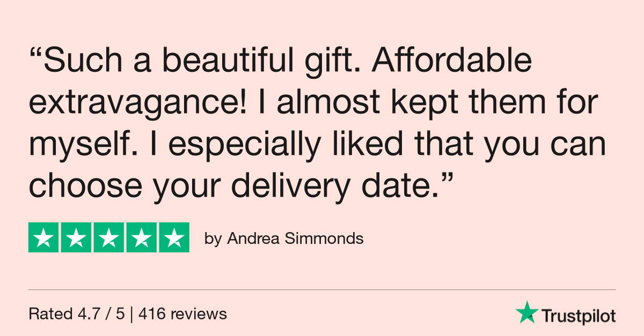Open the Trustpilot wordmark link
Screen dimensions: 644x336
pyautogui.click(x=578, y=316)
